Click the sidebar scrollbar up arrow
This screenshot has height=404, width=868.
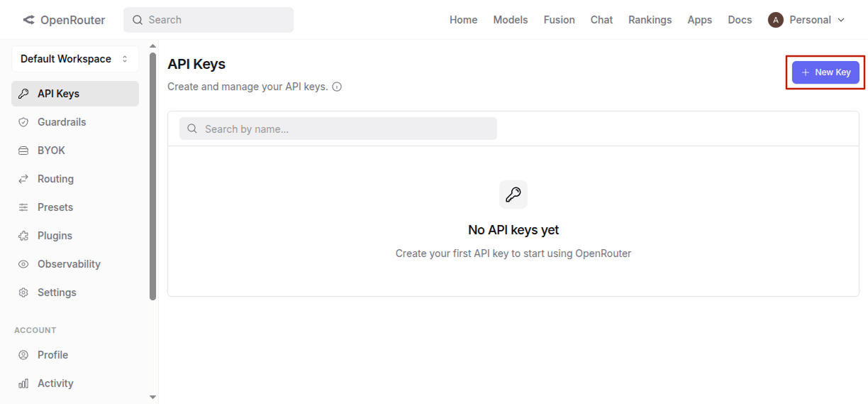point(152,46)
